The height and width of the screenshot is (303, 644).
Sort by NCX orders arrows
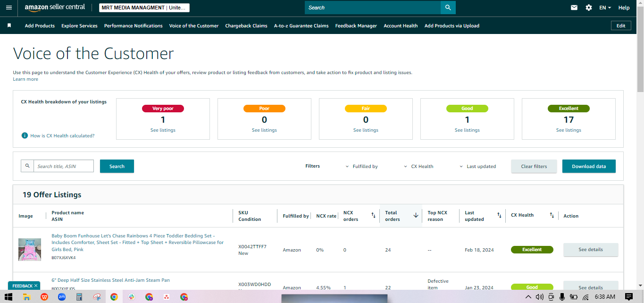(x=373, y=215)
